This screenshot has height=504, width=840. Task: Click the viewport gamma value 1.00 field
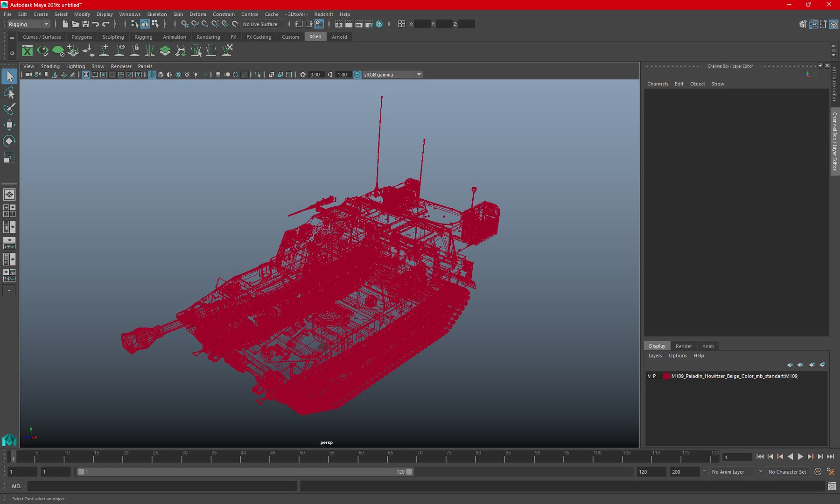343,75
